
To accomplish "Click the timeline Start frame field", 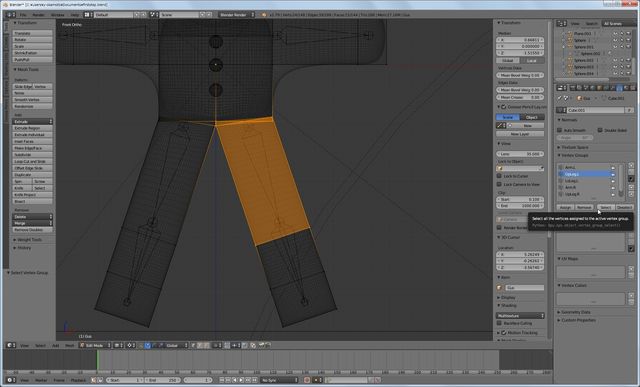I will (x=125, y=380).
